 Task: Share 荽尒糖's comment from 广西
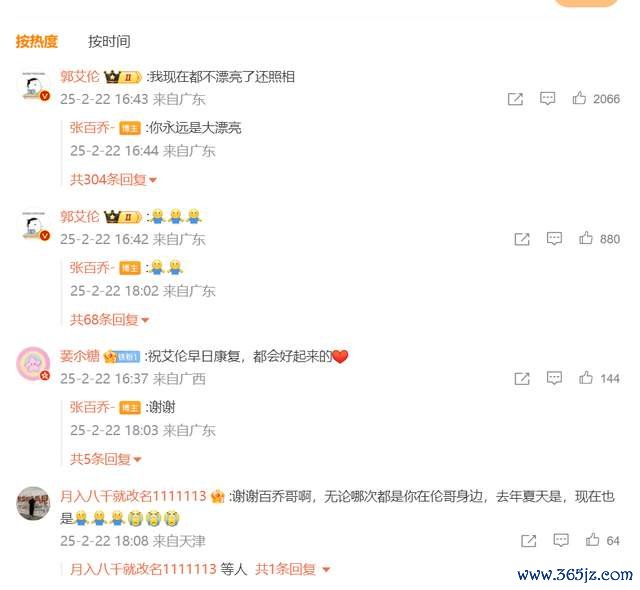522,378
